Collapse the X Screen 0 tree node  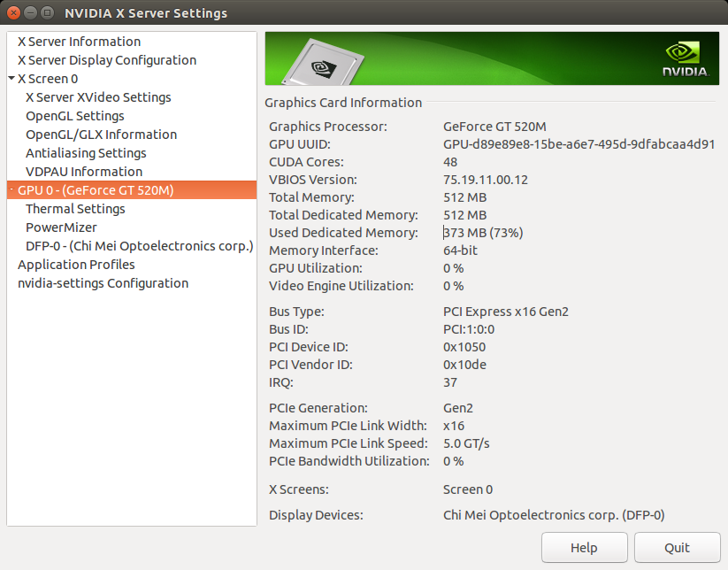point(11,79)
